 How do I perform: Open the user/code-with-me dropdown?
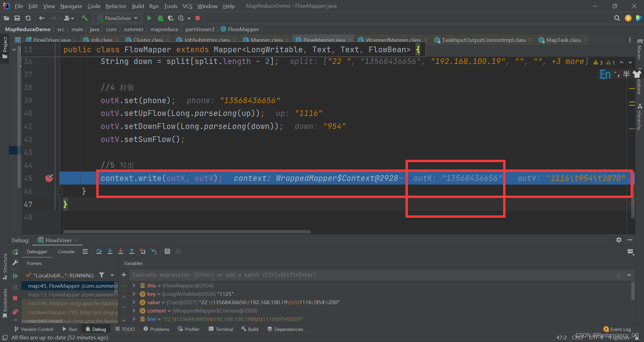[x=68, y=18]
